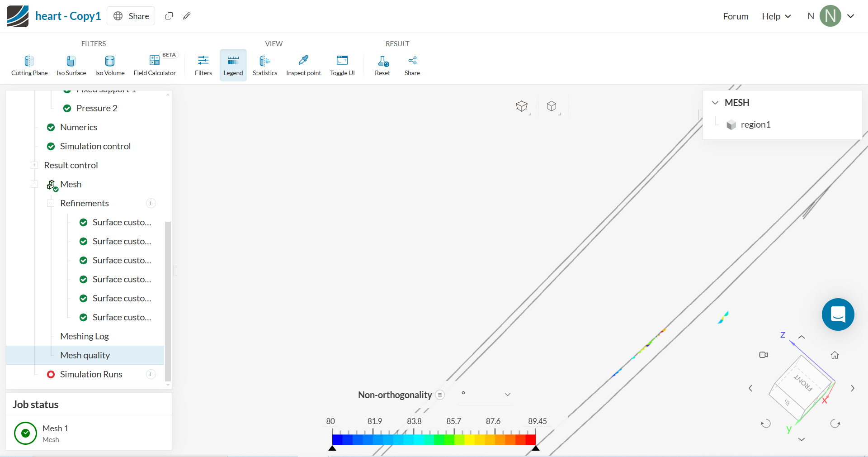Click the FRONT face of orientation cube
This screenshot has height=457, width=868.
click(x=803, y=383)
